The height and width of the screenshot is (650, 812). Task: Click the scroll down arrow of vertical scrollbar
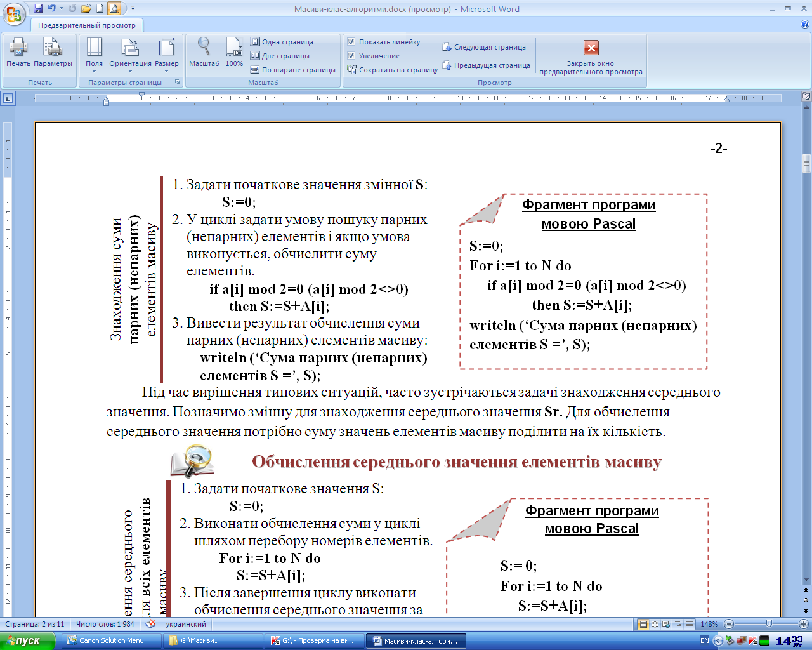[x=806, y=580]
